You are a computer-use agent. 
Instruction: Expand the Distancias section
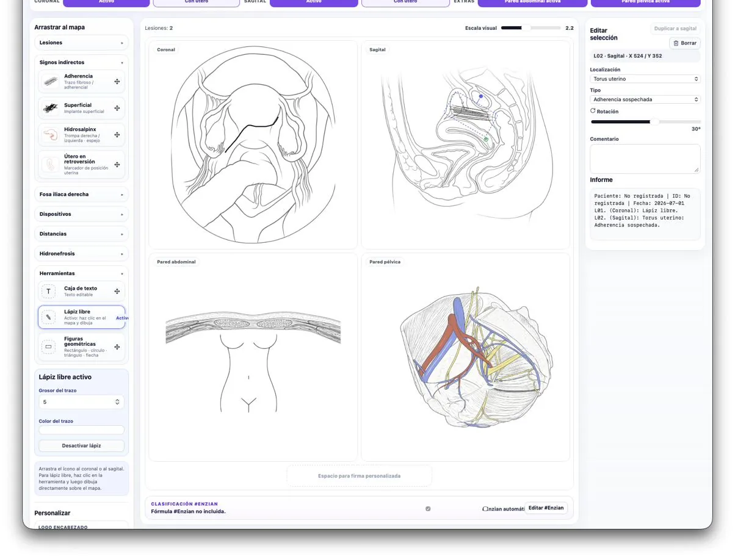(81, 234)
